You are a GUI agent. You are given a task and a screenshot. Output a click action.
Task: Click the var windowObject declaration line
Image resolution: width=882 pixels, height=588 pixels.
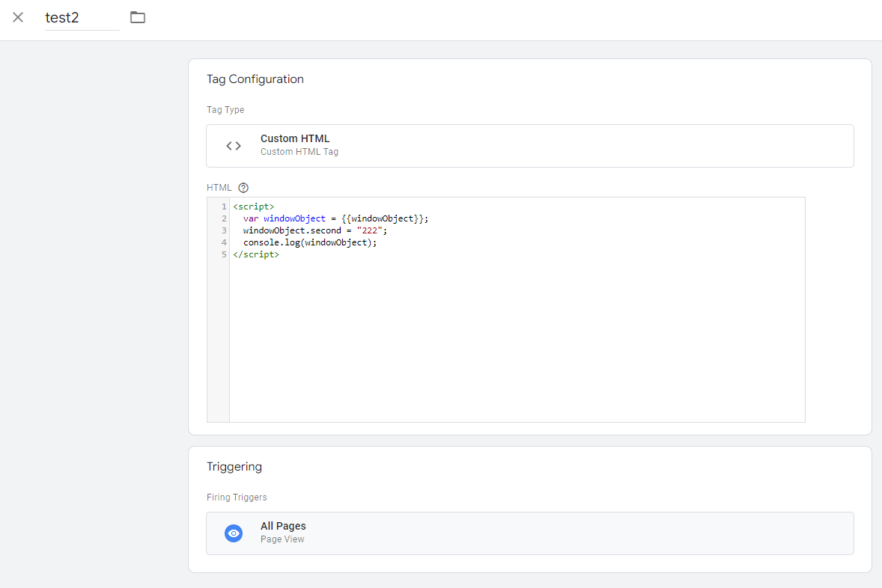tap(336, 218)
